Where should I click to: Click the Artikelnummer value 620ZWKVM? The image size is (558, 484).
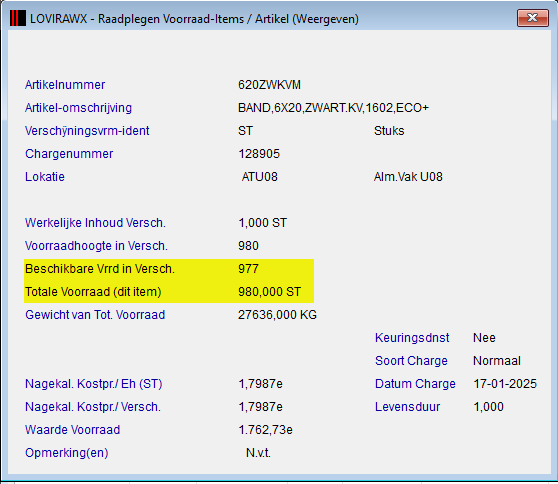coord(269,85)
